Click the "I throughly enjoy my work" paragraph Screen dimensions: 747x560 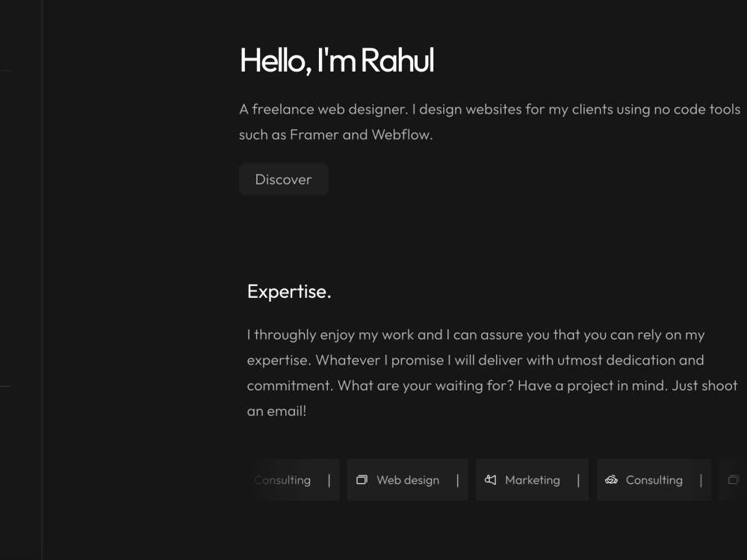tap(492, 373)
